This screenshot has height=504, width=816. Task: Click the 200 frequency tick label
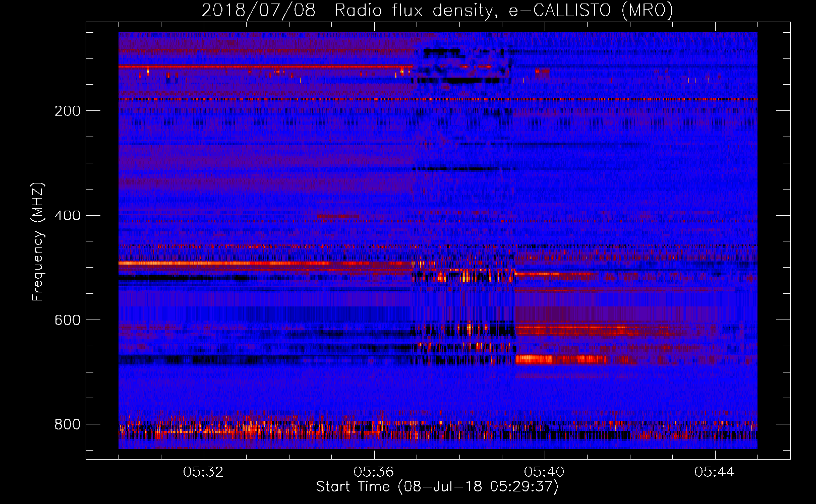coord(68,111)
